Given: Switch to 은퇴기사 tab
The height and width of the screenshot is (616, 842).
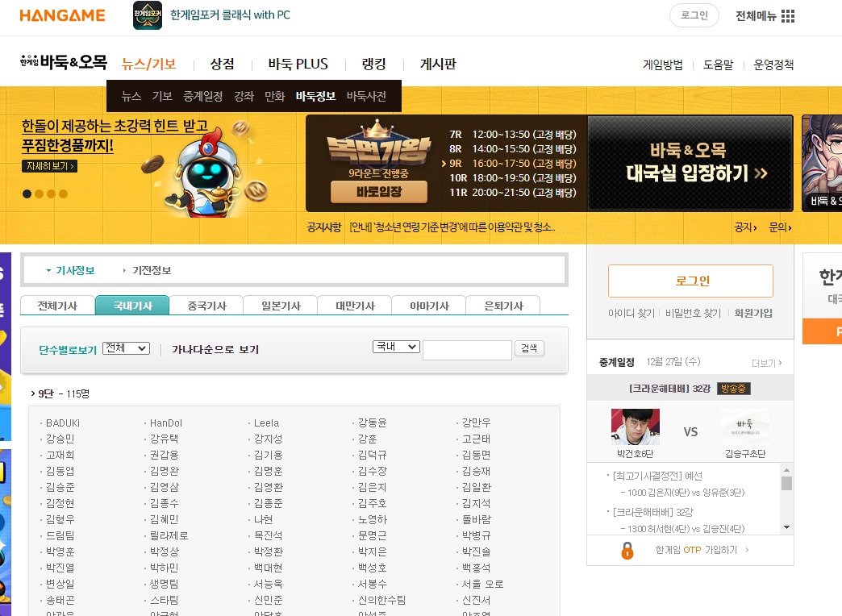Looking at the screenshot, I should 503,306.
